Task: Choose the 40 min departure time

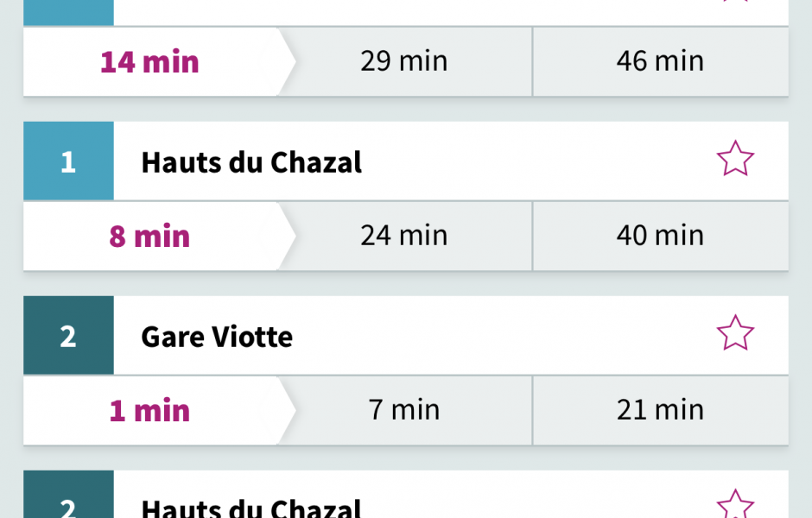Action: (x=660, y=236)
